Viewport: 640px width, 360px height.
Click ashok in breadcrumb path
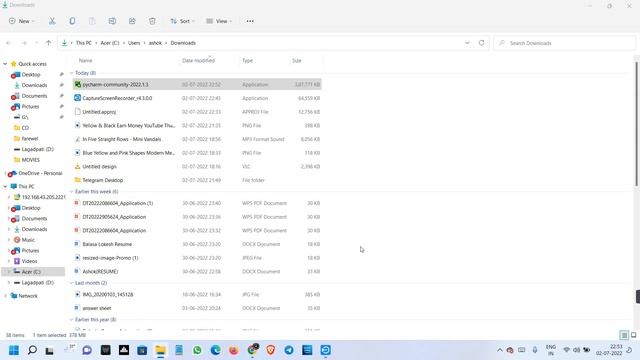coord(155,43)
